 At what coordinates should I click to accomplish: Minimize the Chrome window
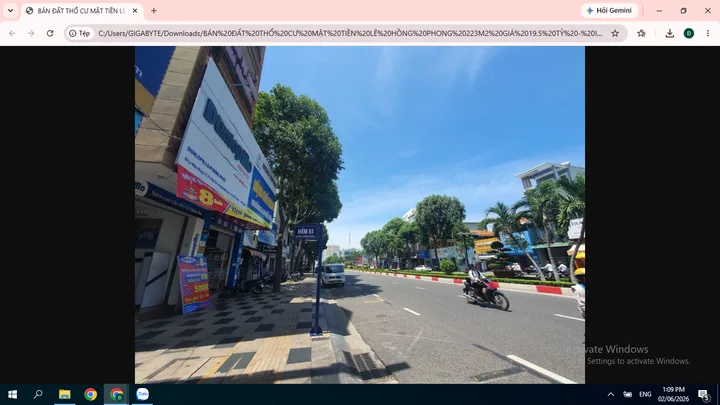(x=659, y=11)
